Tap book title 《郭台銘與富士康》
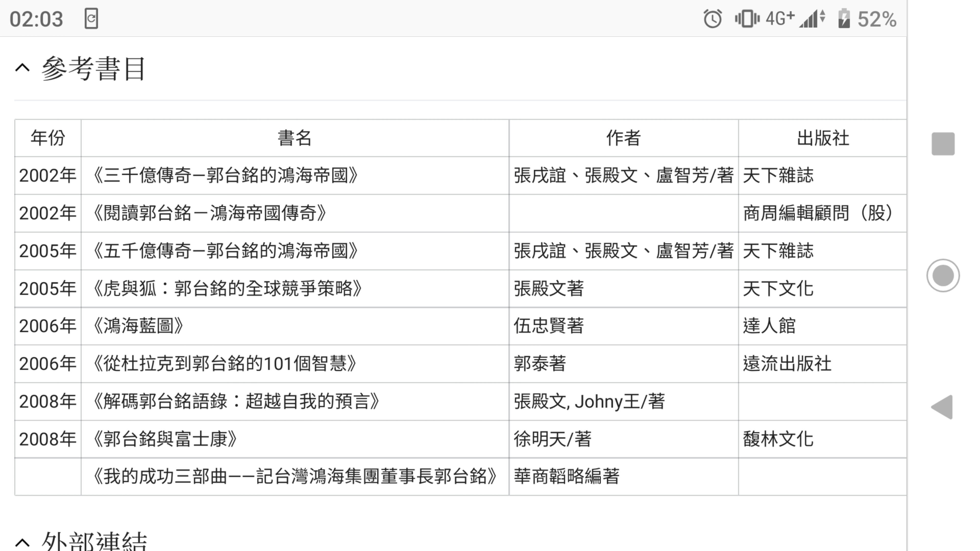Image resolution: width=980 pixels, height=551 pixels. coord(165,439)
